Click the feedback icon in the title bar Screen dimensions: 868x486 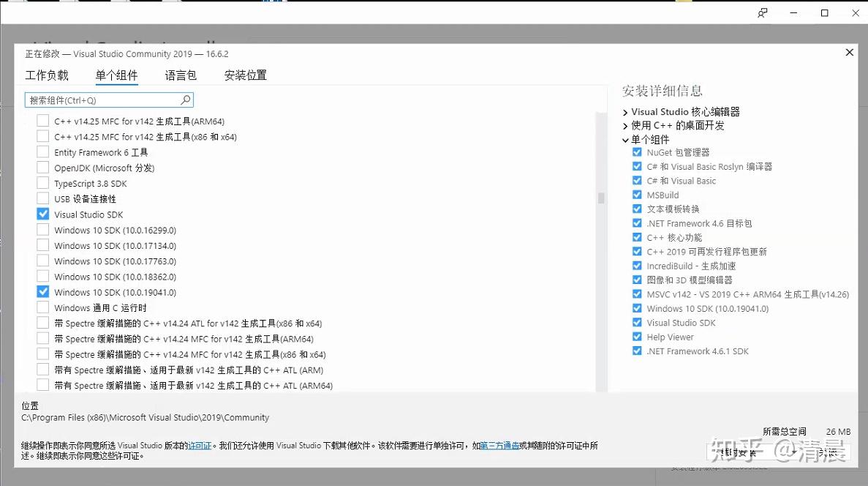(x=761, y=12)
